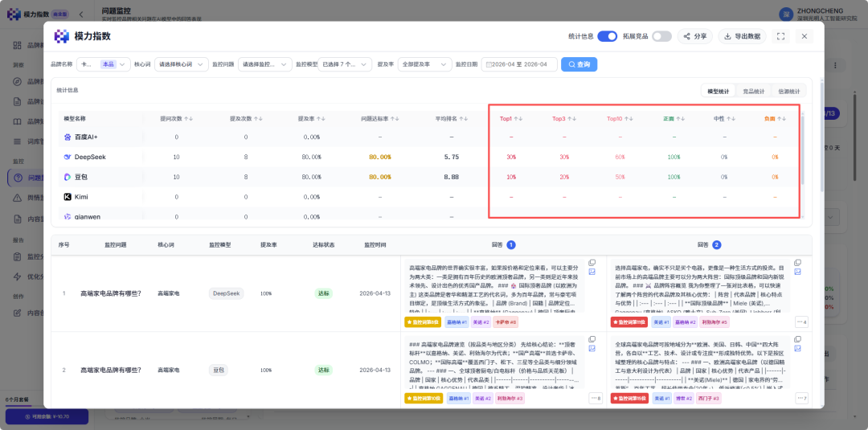Click the 西门子 #3 tag
This screenshot has width=868, height=430.
pyautogui.click(x=709, y=398)
